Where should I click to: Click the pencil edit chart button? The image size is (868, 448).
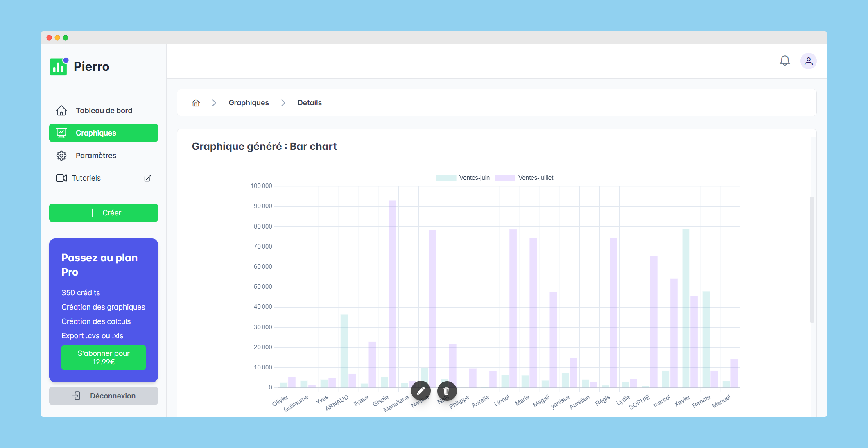tap(421, 391)
